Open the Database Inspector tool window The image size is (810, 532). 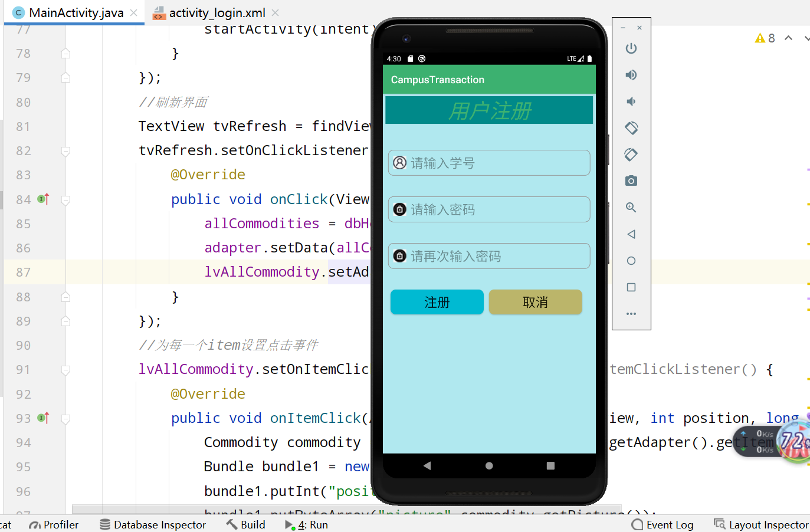click(153, 524)
